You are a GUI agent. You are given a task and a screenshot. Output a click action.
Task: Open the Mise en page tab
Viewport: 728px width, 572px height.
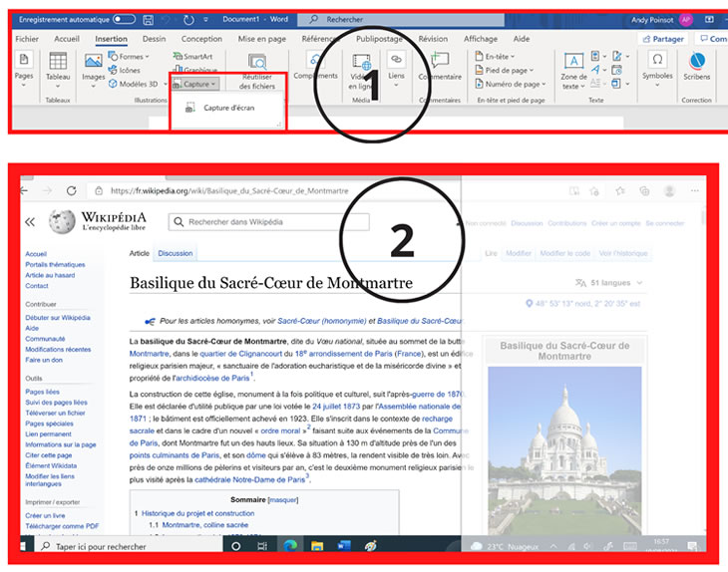(262, 39)
